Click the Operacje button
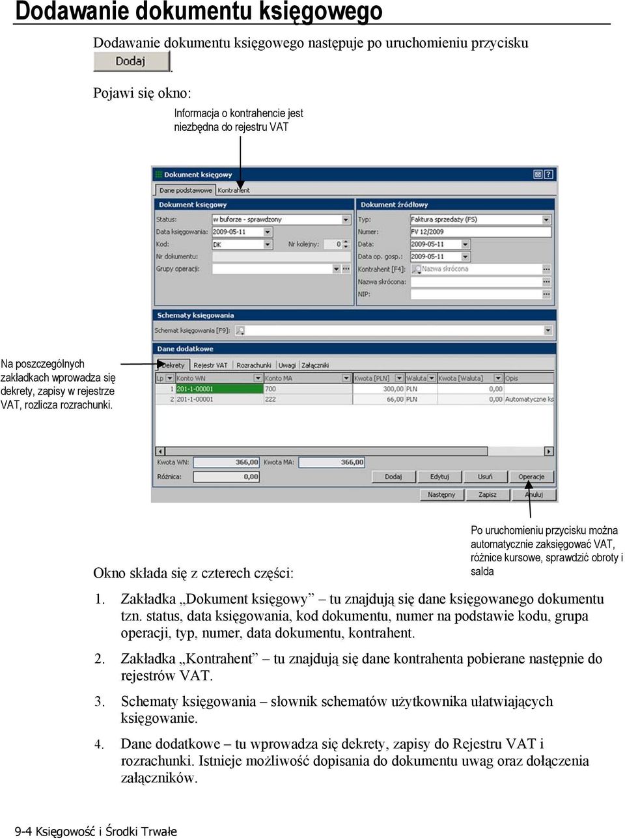Screen dimensions: 625x840 coord(531,477)
